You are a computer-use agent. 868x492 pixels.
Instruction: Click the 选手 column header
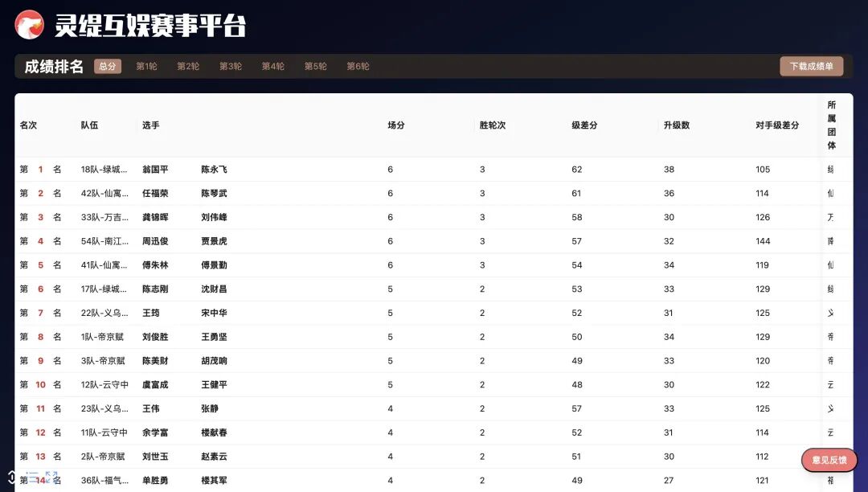150,125
